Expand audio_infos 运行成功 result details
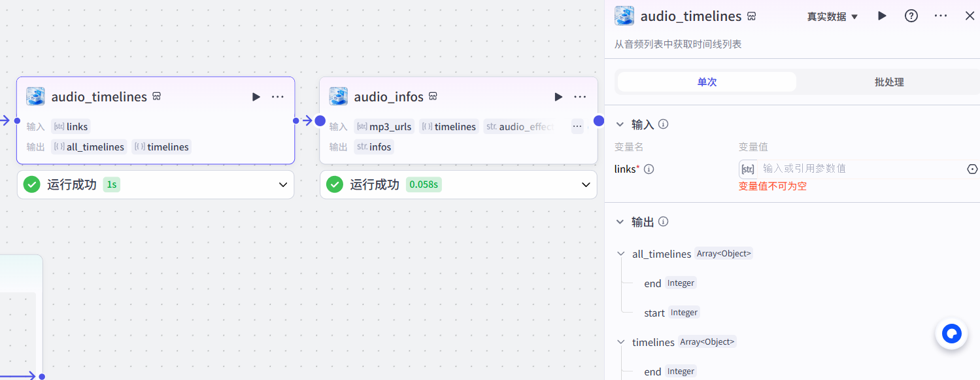The image size is (980, 380). [x=586, y=185]
